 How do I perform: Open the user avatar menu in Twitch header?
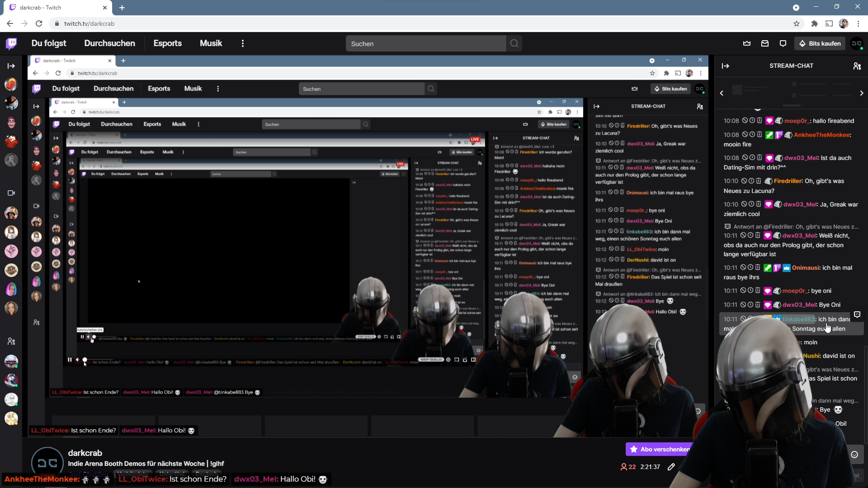[857, 43]
